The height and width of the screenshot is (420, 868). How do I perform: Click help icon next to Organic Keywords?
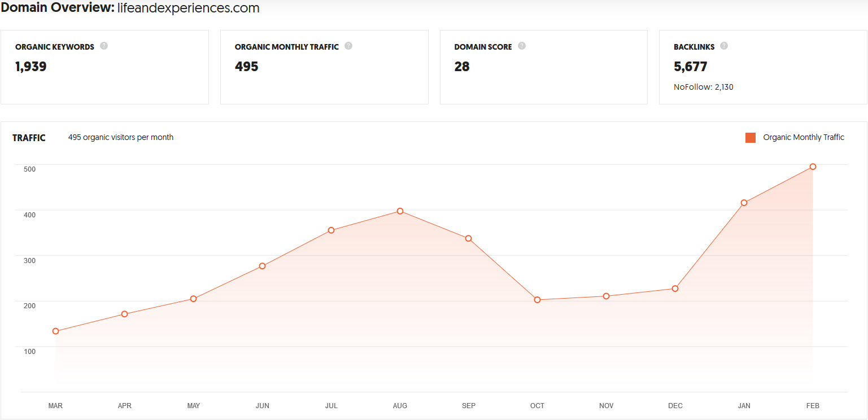click(x=104, y=46)
